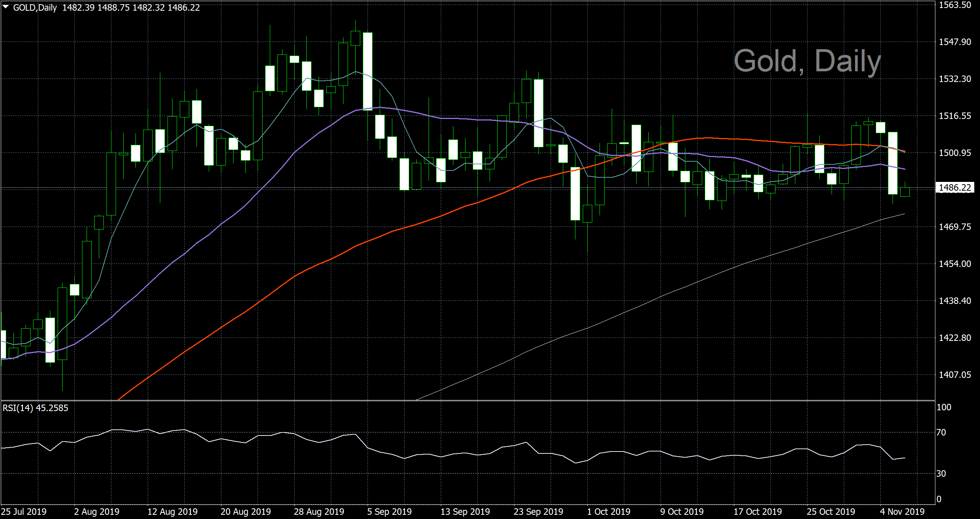Screen dimensions: 980x519
Task: Select the 9 Oct 2019 date label
Action: pyautogui.click(x=682, y=512)
